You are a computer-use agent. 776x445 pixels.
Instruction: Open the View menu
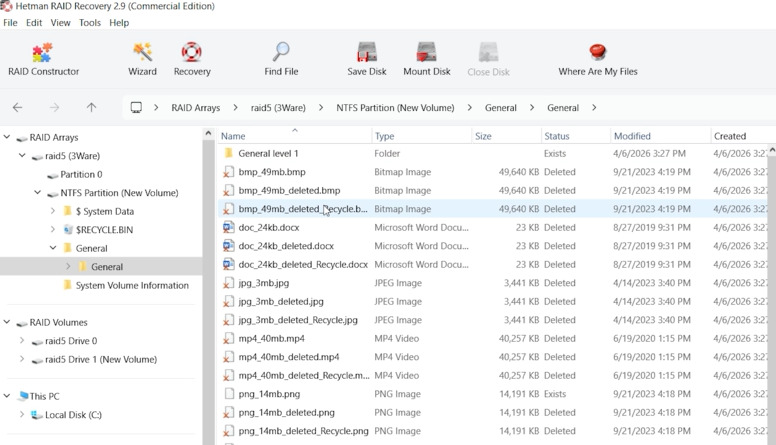[x=60, y=23]
